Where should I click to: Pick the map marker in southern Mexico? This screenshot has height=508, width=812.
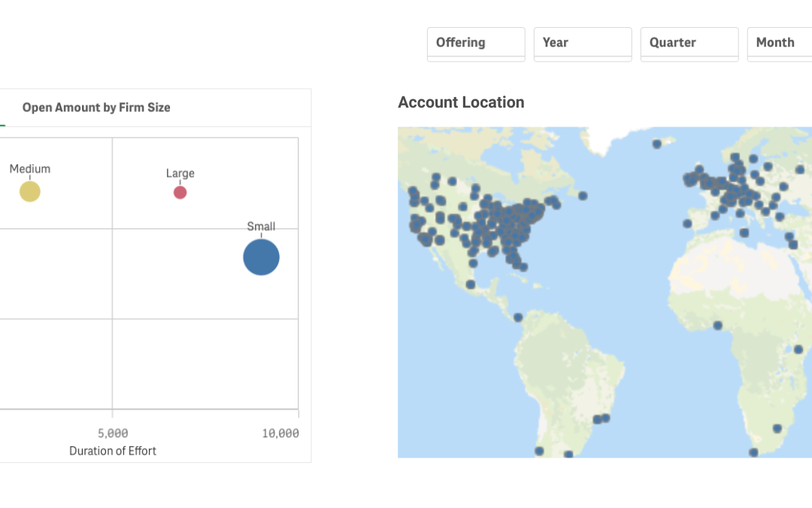click(471, 284)
